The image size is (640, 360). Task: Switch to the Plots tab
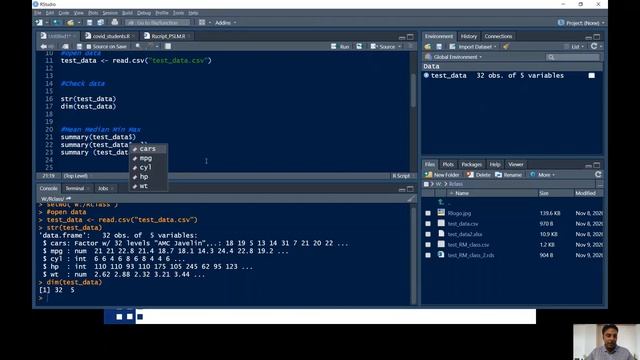[448, 164]
